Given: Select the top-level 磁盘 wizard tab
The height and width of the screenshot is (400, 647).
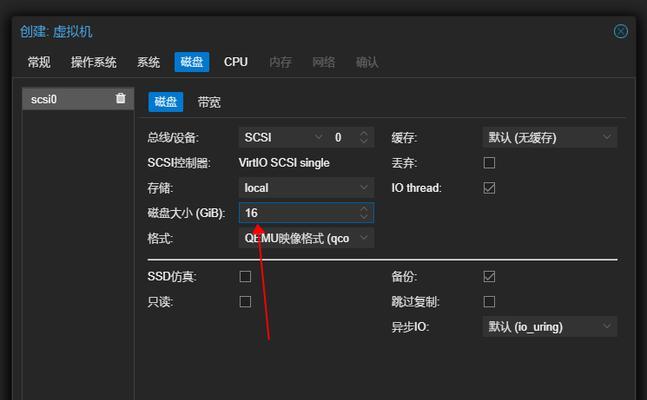Looking at the screenshot, I should pyautogui.click(x=192, y=62).
